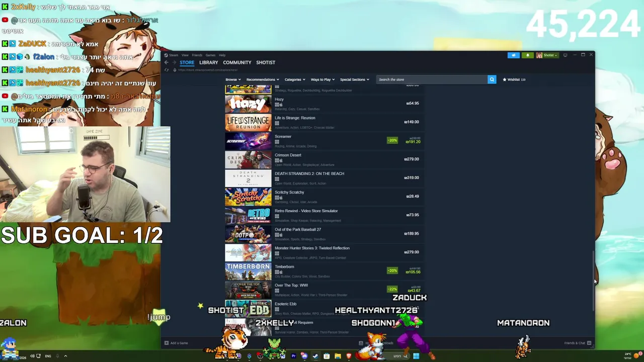The width and height of the screenshot is (644, 362).
Task: Switch to the COMMUNITY tab
Action: pos(237,62)
